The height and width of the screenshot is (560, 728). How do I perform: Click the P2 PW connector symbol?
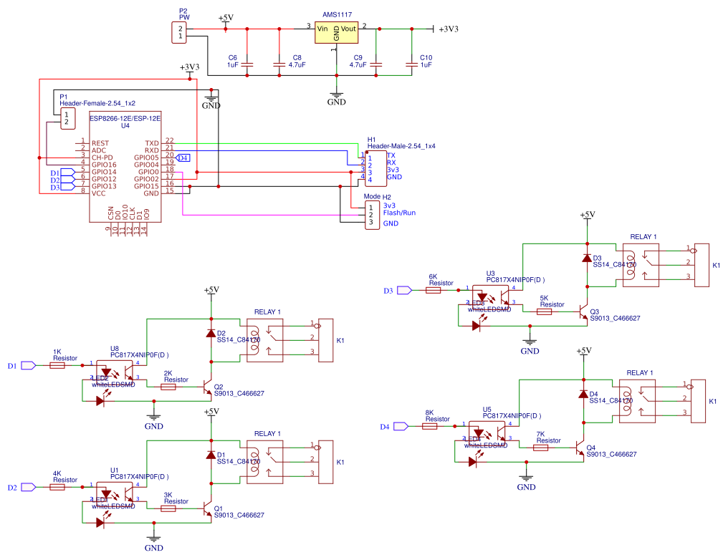pos(178,32)
